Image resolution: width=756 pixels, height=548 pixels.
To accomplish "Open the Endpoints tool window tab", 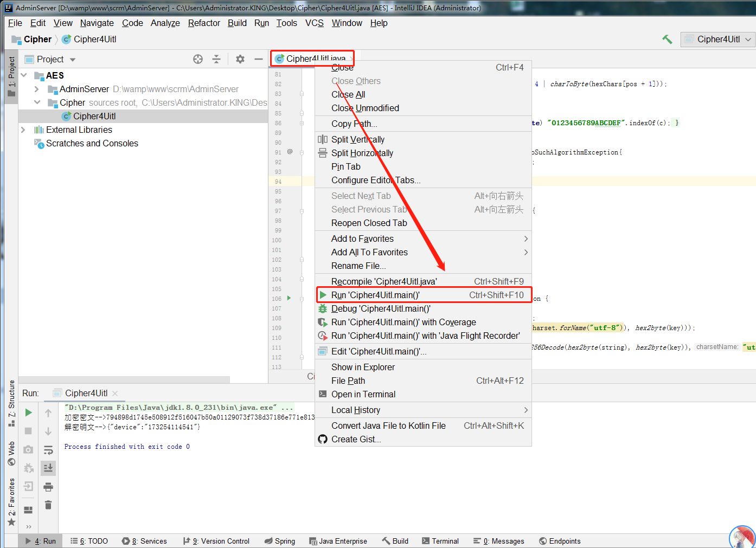I will click(x=560, y=541).
